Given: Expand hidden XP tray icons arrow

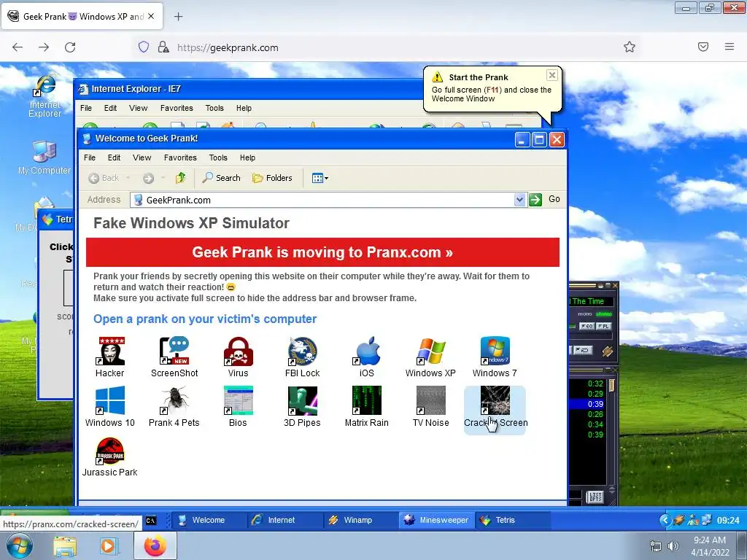Looking at the screenshot, I should point(665,520).
